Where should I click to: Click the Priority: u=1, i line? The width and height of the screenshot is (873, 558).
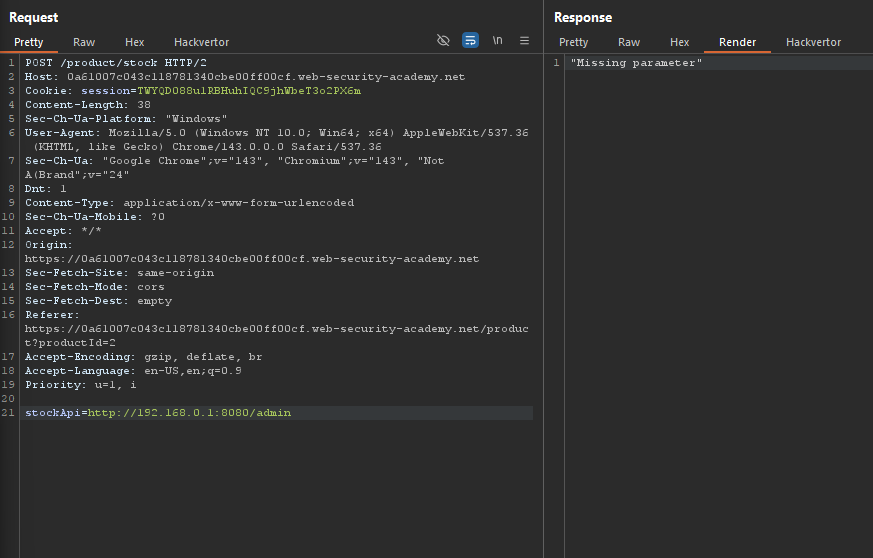click(81, 385)
